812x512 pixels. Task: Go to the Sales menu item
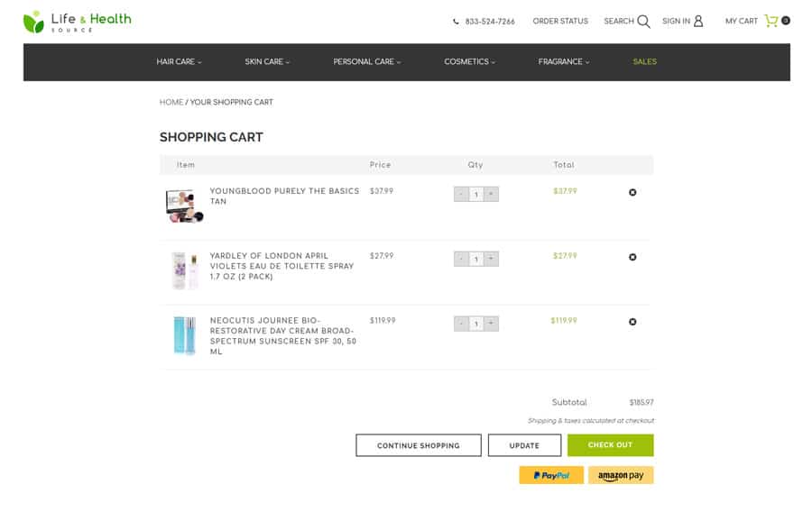click(644, 62)
